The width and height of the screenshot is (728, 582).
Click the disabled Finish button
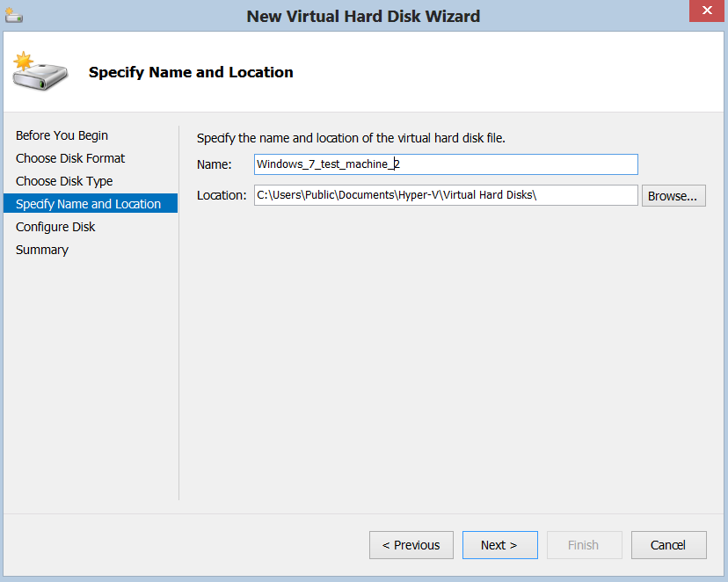(584, 545)
